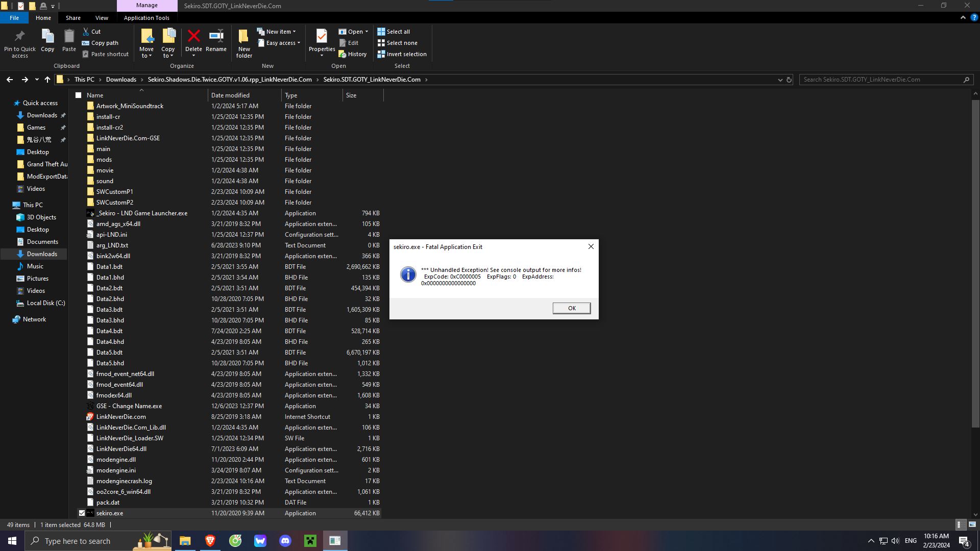Viewport: 980px width, 551px height.
Task: Toggle checkbox beside Data1.bdt file
Action: (x=81, y=266)
